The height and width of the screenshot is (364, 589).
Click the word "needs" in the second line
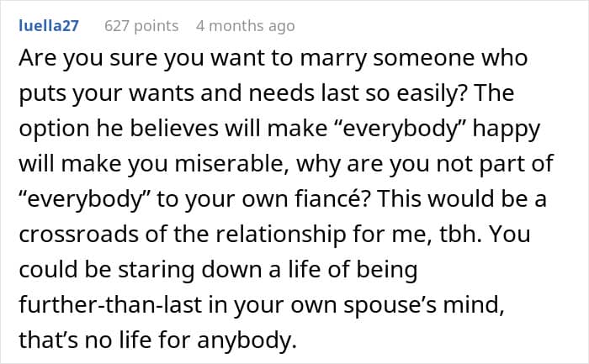pyautogui.click(x=281, y=93)
